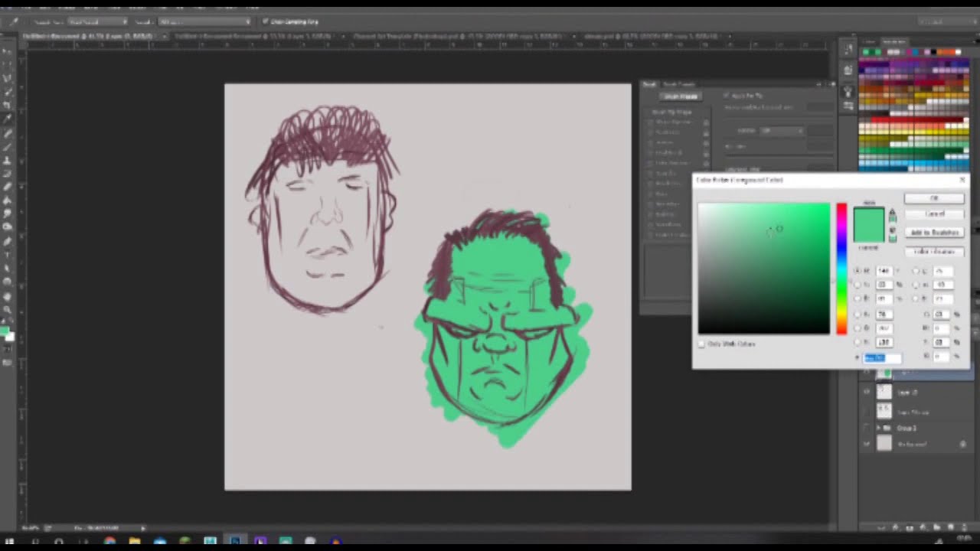This screenshot has height=551, width=980.
Task: Pick a shade in the green color field
Action: coord(763,269)
